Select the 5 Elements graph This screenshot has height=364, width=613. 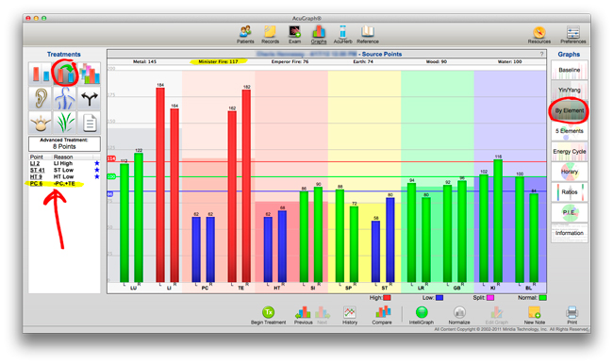(570, 131)
